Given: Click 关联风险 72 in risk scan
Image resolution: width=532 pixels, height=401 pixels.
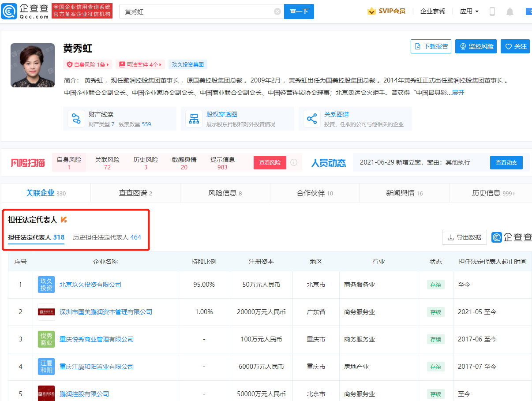Looking at the screenshot, I should [x=107, y=163].
